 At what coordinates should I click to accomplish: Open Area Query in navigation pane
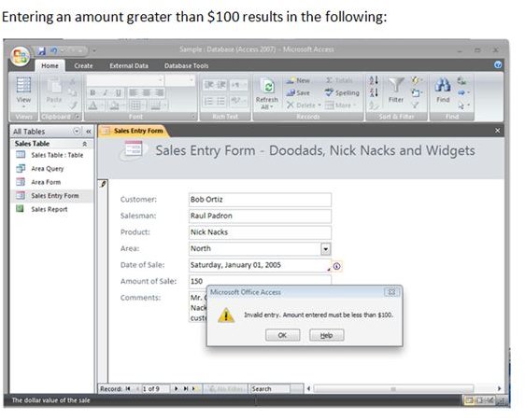[x=51, y=169]
